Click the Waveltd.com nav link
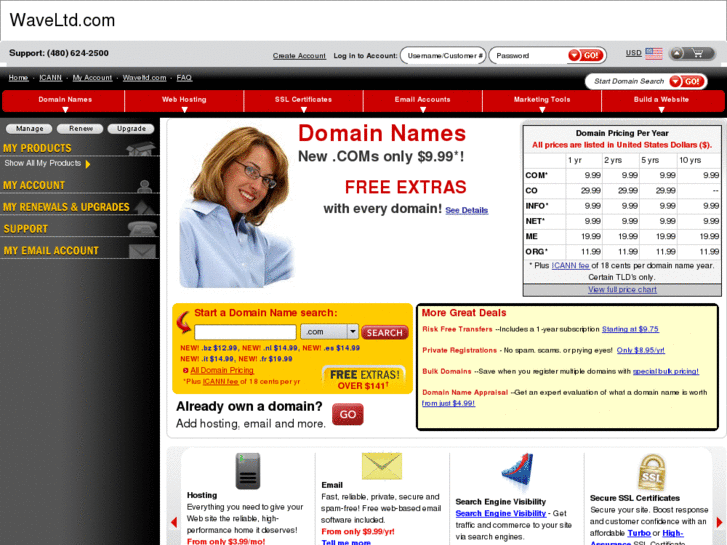727x545 pixels. 144,78
